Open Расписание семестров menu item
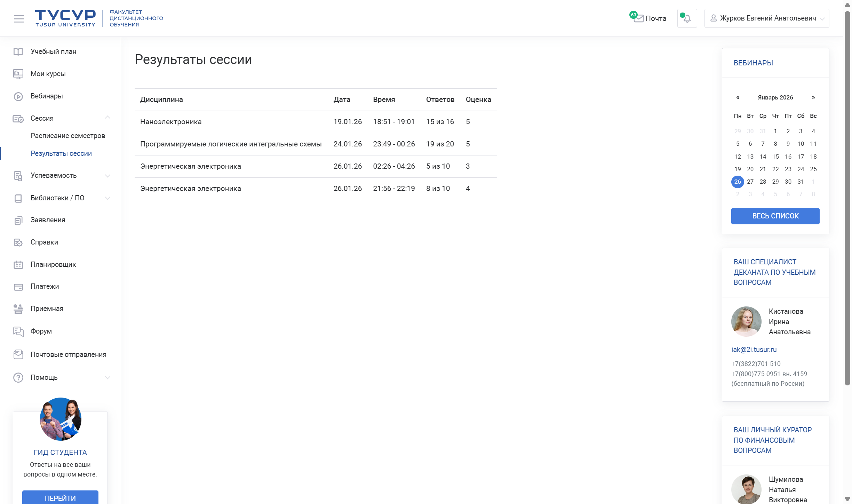 point(68,136)
